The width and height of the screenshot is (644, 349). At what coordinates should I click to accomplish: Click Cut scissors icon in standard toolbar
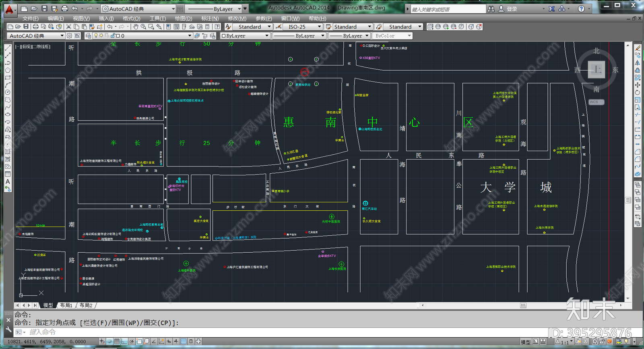[68, 27]
